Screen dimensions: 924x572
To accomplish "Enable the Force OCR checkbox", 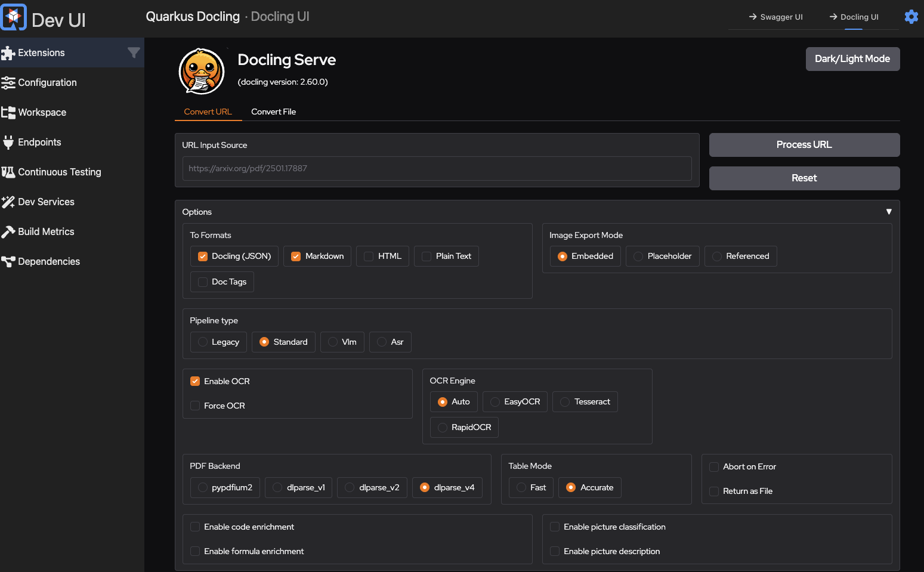I will tap(194, 406).
